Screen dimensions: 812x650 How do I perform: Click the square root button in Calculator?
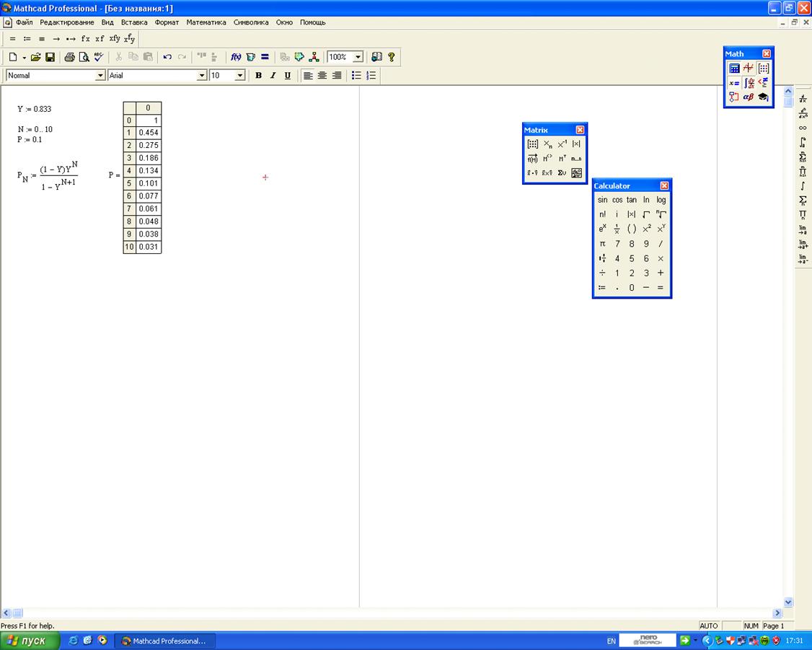click(646, 214)
